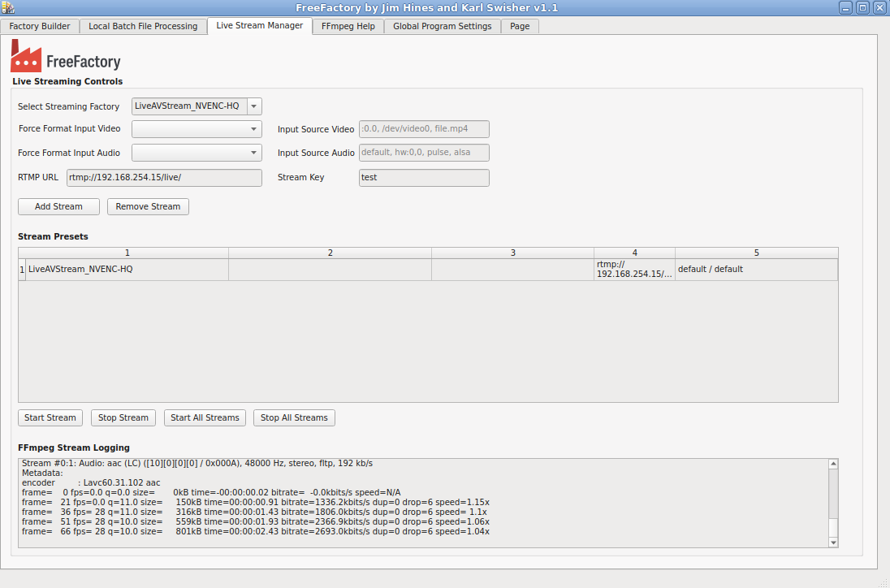Click the log scrollbar up arrow
Viewport: 890px width, 588px height.
click(833, 464)
